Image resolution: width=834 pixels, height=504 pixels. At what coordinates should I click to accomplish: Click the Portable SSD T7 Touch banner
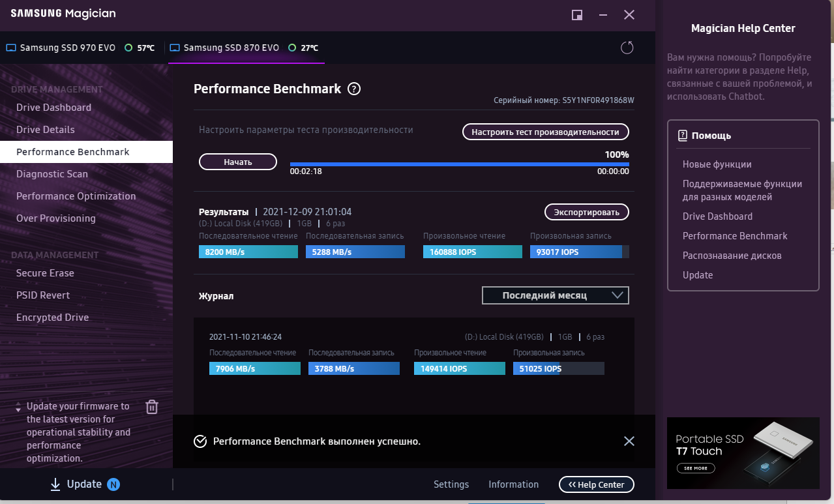coord(743,453)
